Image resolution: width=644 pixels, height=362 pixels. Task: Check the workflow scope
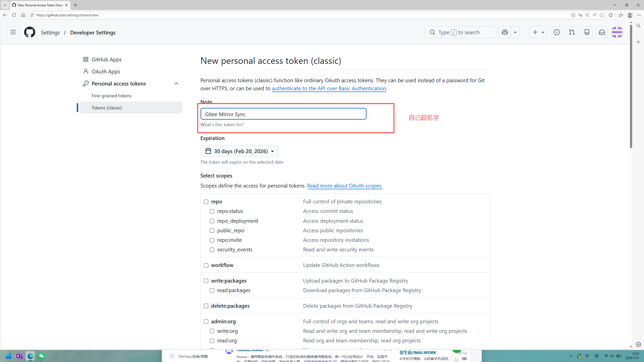coord(206,265)
